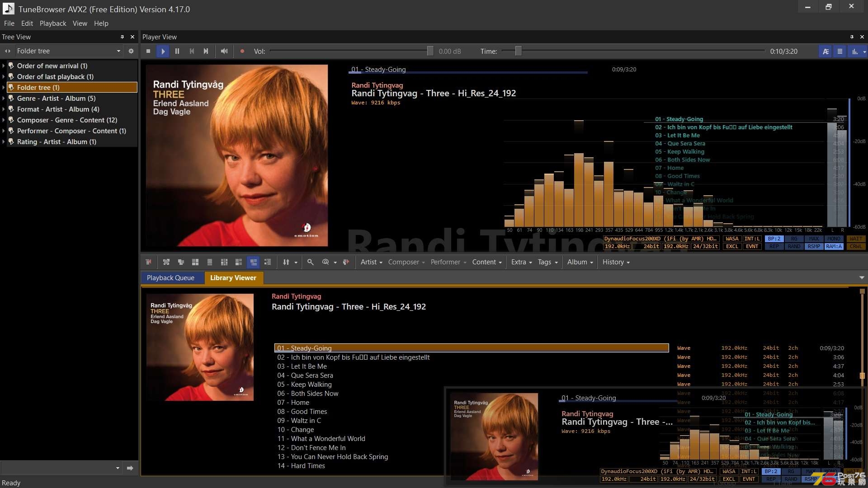Click the sort order arrows icon
The width and height of the screenshot is (868, 488).
pos(286,262)
